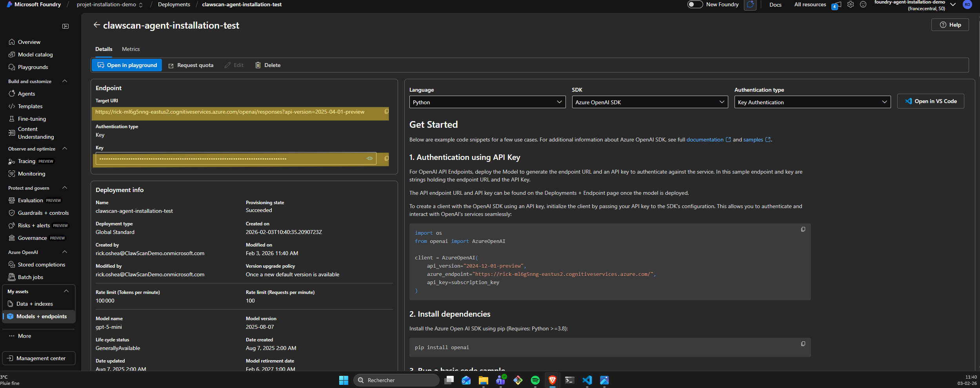Click the taskbar Rechercher search box

point(396,380)
